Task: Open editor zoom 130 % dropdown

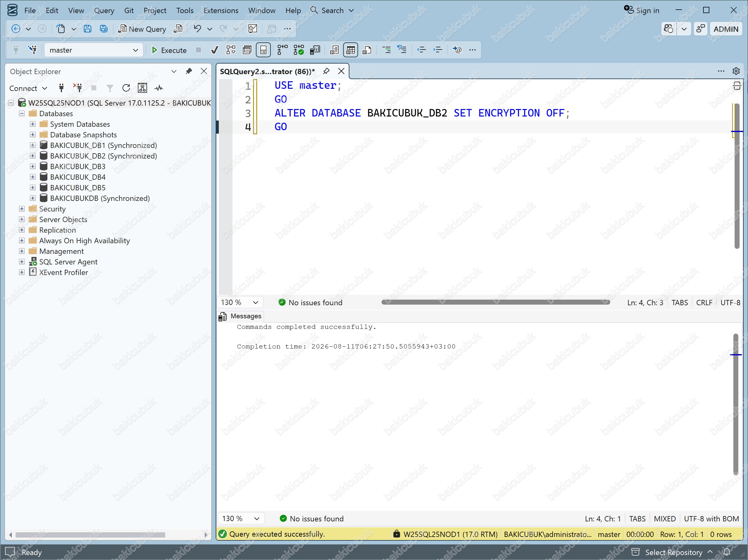Action: tap(240, 302)
